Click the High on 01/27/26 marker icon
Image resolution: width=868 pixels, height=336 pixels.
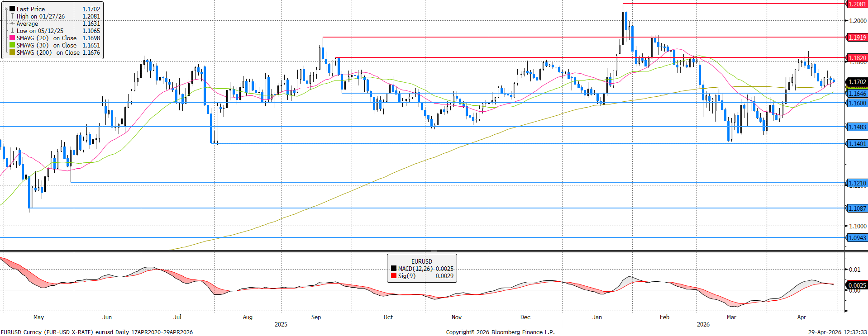tap(12, 16)
